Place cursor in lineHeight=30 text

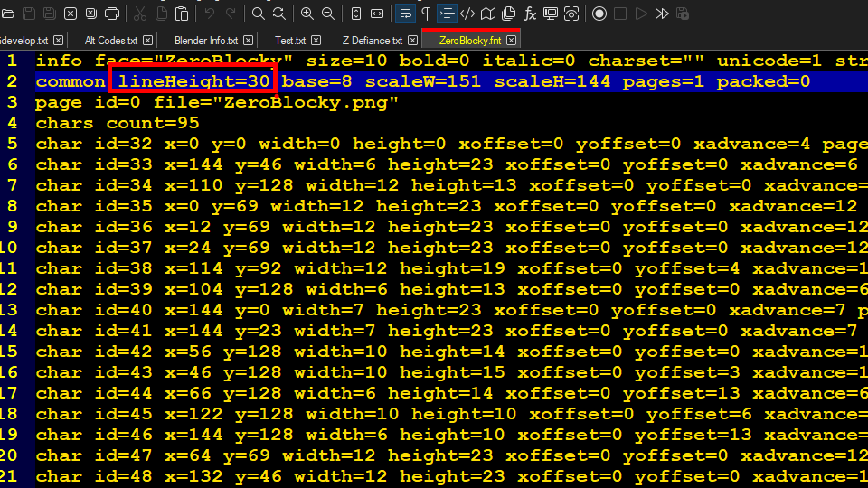pos(193,82)
